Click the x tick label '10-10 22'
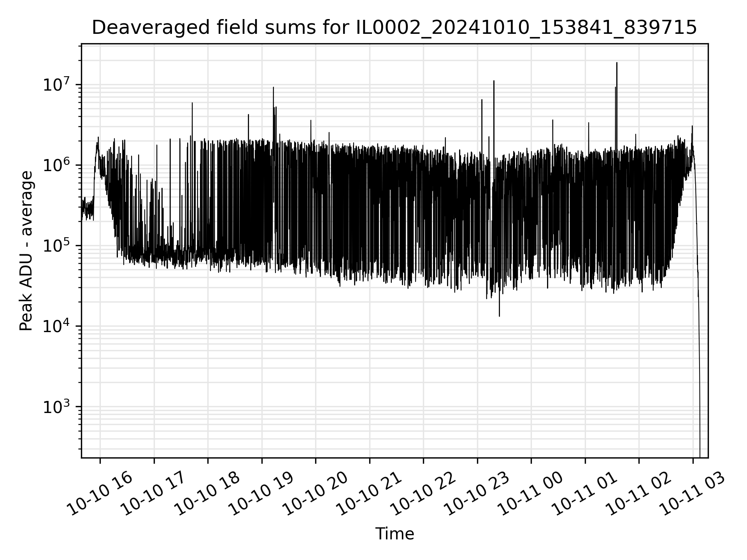 [x=423, y=493]
